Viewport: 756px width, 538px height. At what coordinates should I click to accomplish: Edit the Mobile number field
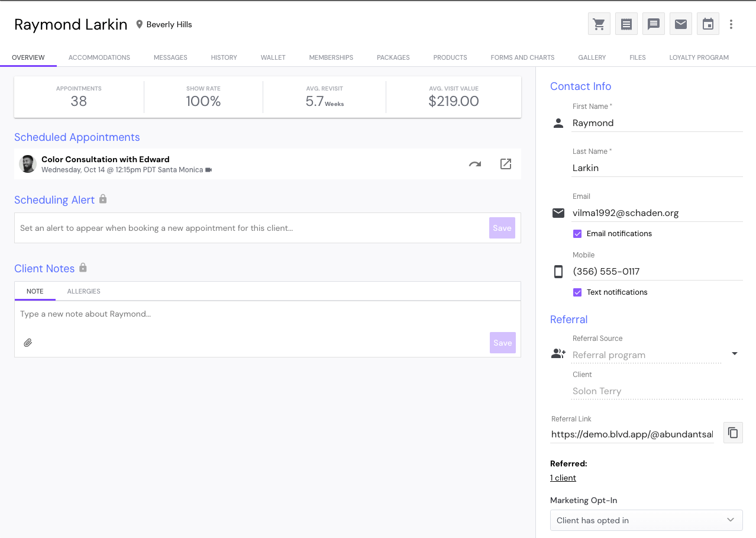[657, 272]
